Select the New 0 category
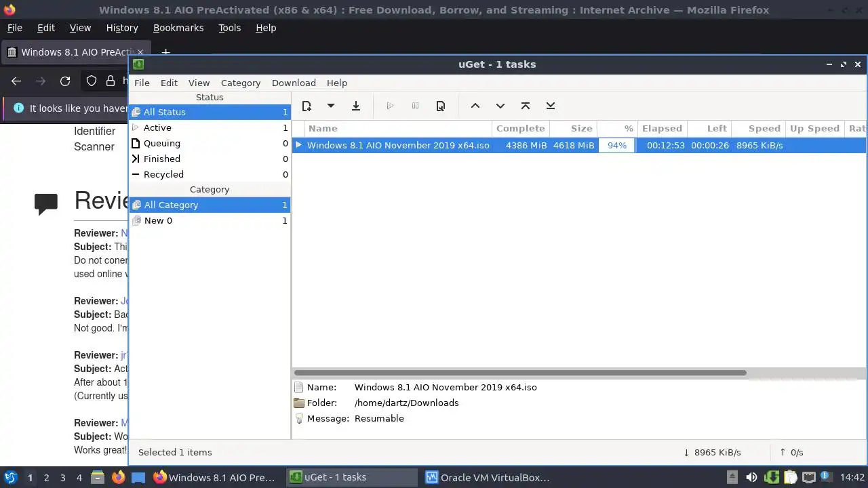This screenshot has width=868, height=488. click(210, 220)
